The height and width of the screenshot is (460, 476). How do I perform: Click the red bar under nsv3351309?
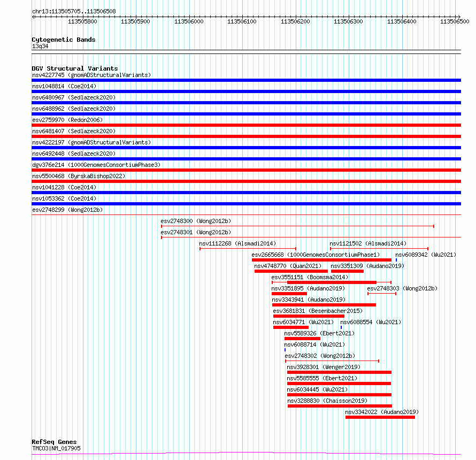point(347,271)
